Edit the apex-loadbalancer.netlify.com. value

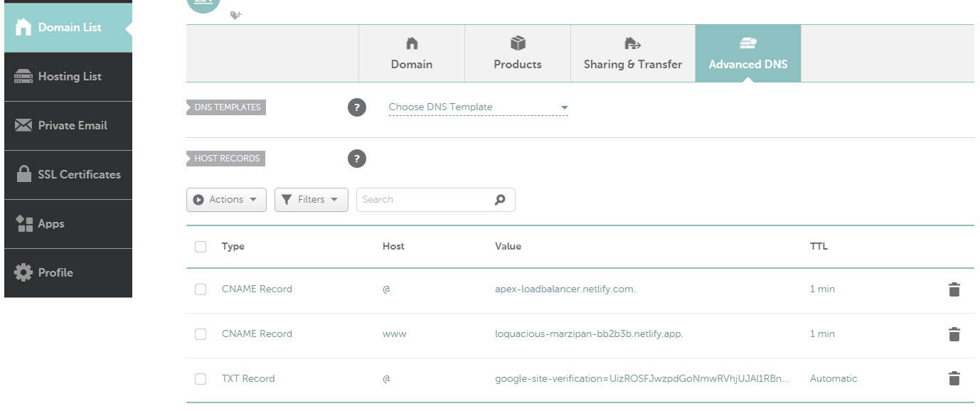[x=565, y=289]
